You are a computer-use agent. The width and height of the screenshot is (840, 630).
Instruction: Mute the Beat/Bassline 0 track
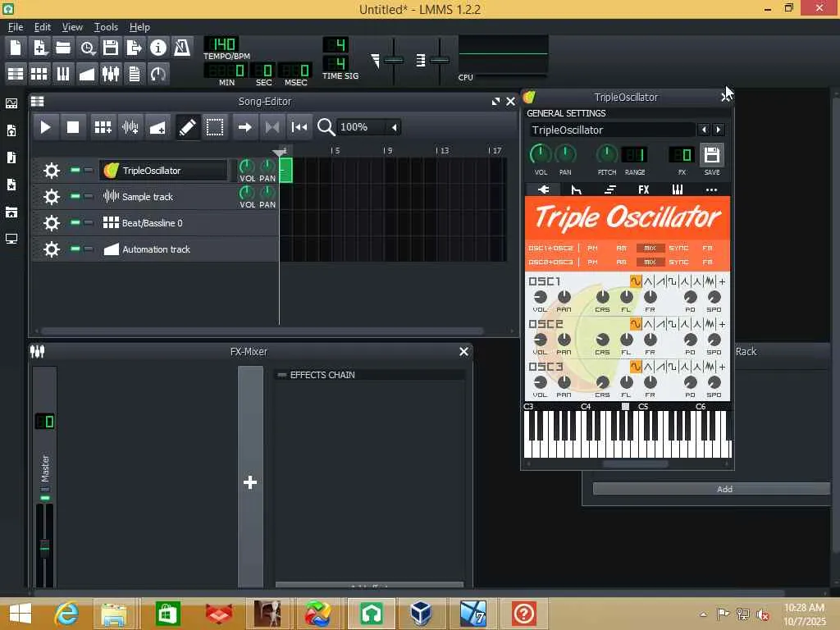click(75, 222)
